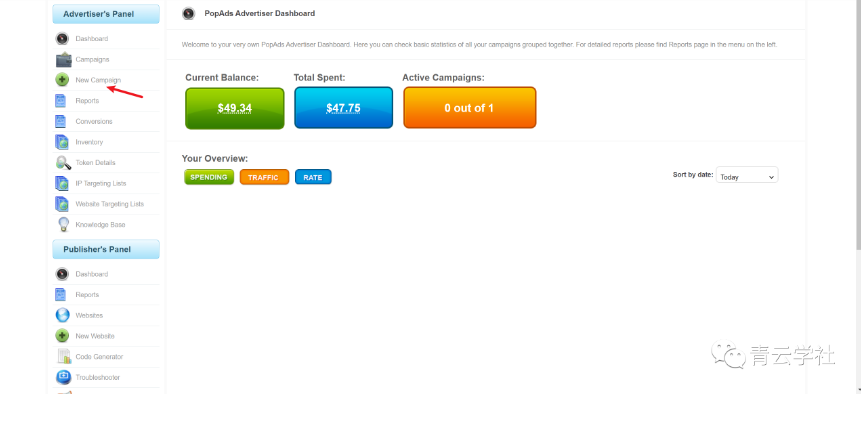Click the green plus New Website icon
Image resolution: width=861 pixels, height=426 pixels.
tap(62, 336)
